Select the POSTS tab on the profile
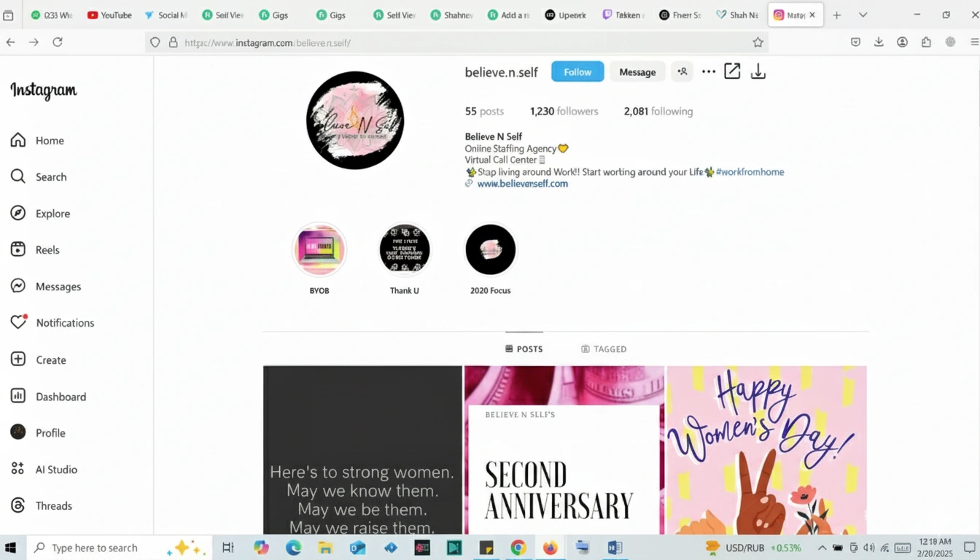Screen dimensions: 980x560 [524, 349]
